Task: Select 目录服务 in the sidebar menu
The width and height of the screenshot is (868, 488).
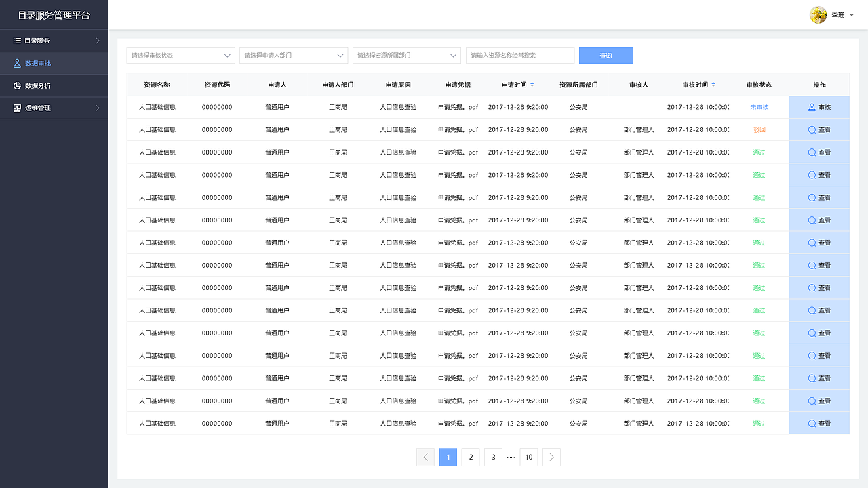Action: tap(54, 41)
